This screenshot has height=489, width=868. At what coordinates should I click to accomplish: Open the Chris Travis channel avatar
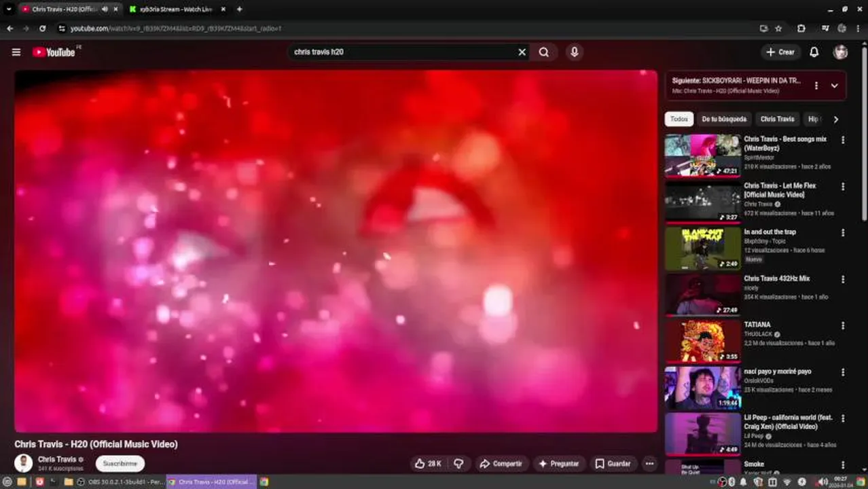coord(24,464)
